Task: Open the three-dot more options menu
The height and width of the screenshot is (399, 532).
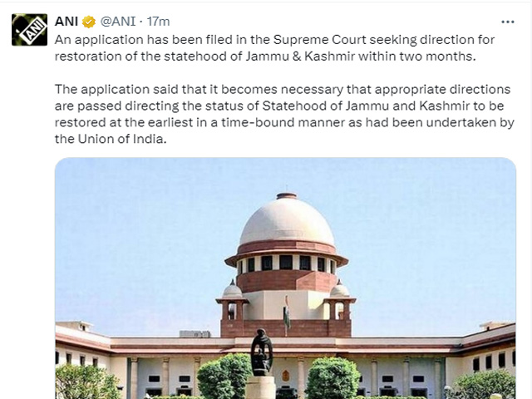Action: (508, 22)
